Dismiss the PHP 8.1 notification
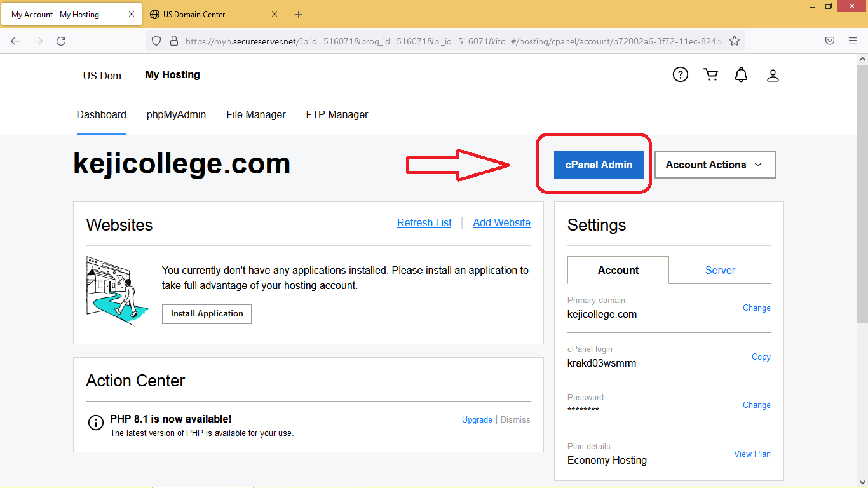The height and width of the screenshot is (488, 868). 515,419
